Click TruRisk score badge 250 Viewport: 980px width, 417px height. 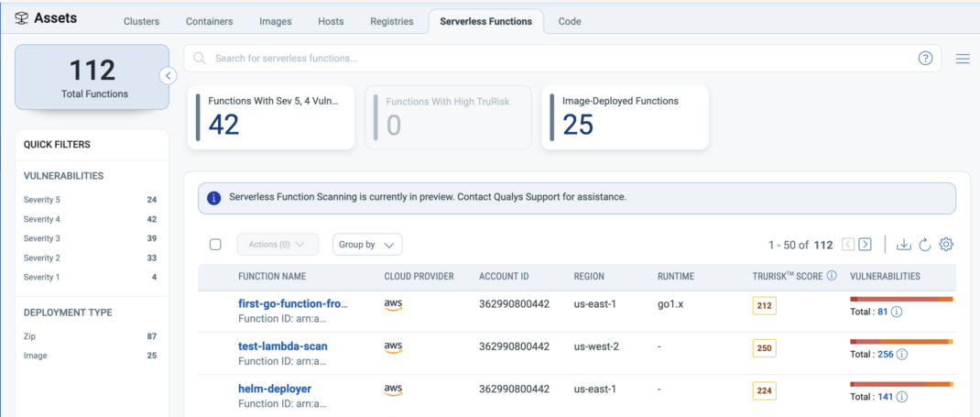pyautogui.click(x=765, y=349)
